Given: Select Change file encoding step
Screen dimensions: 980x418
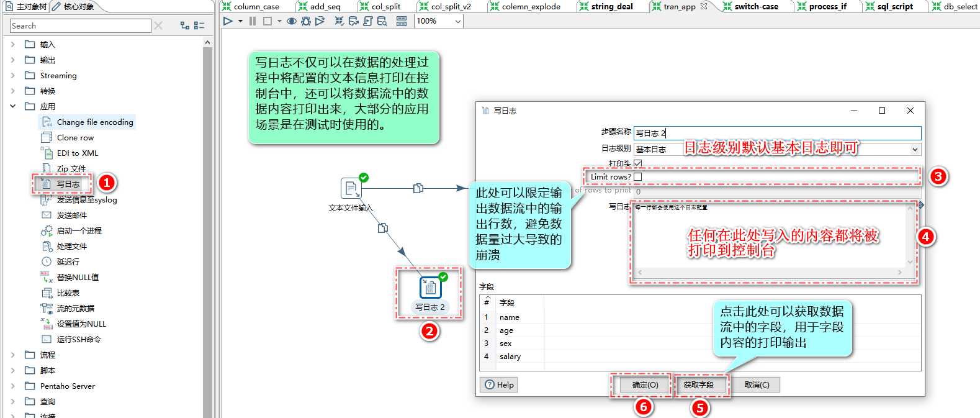Looking at the screenshot, I should tap(87, 122).
